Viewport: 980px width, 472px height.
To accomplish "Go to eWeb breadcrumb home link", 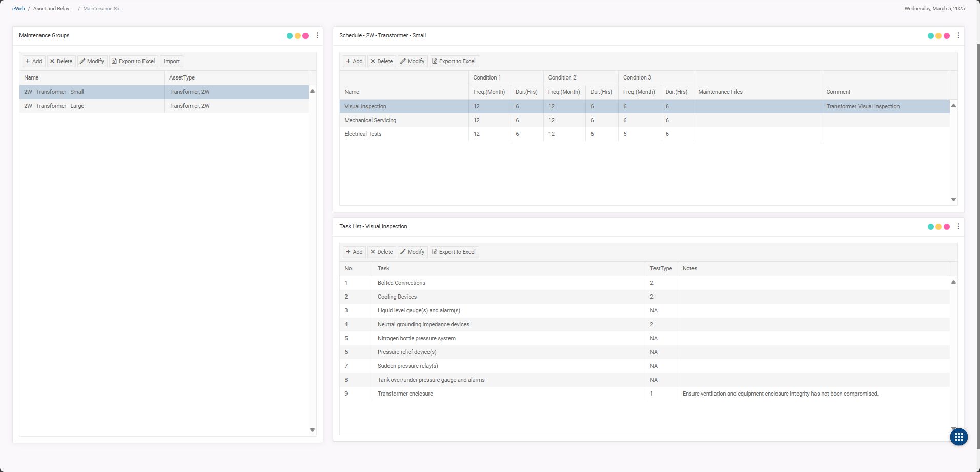I will [x=18, y=9].
